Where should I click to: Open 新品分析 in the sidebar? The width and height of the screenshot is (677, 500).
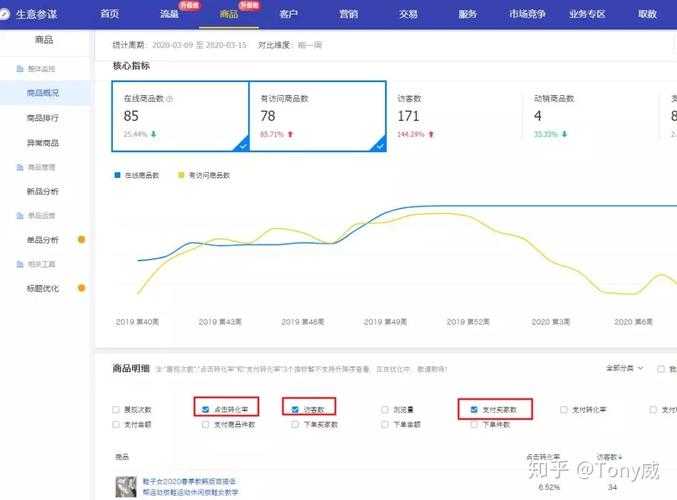[x=43, y=191]
